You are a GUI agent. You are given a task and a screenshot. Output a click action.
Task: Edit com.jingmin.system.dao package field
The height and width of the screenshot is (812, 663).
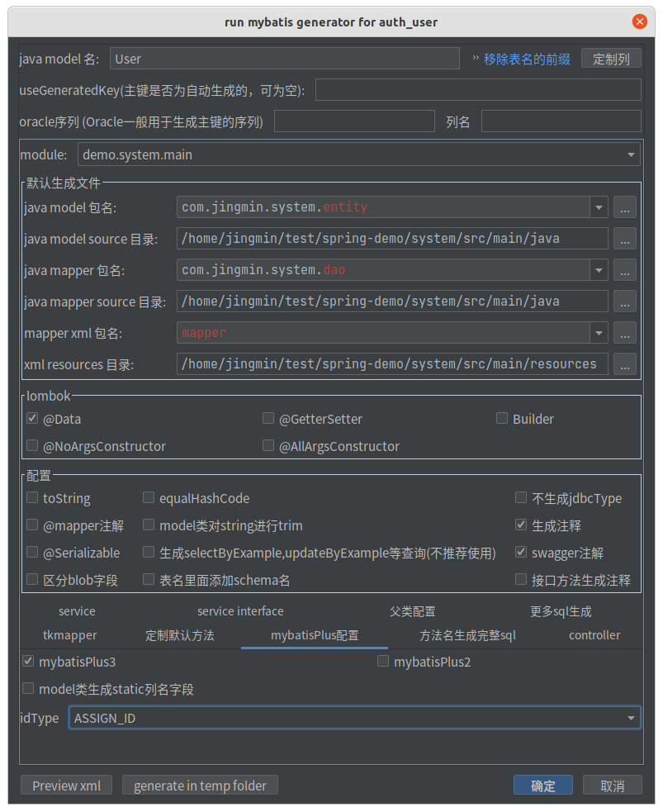pos(383,270)
